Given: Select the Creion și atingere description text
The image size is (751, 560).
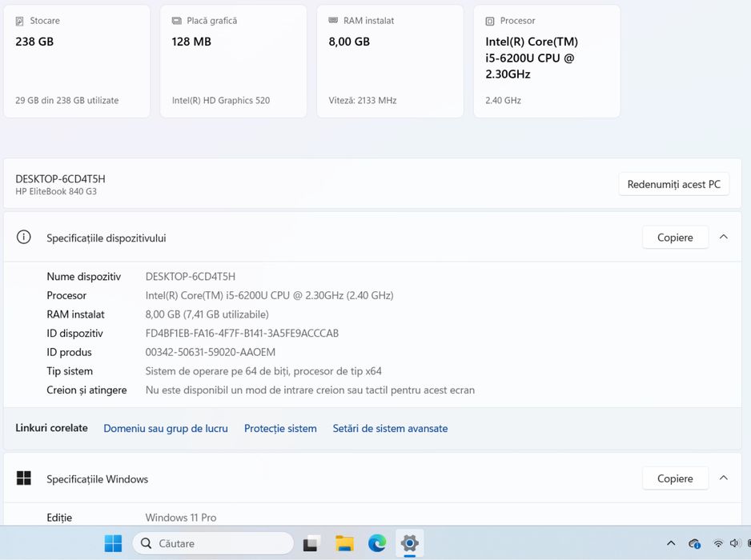Looking at the screenshot, I should (310, 390).
